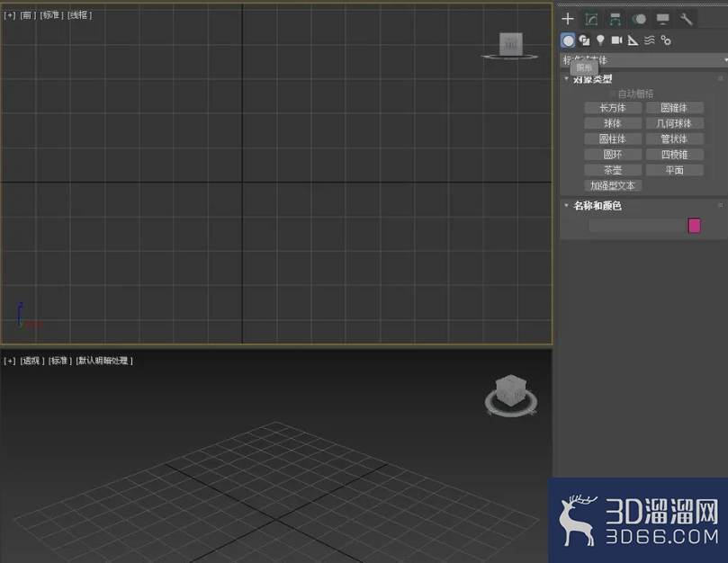Select the Space Warps category icon
The image size is (728, 563).
[x=650, y=40]
